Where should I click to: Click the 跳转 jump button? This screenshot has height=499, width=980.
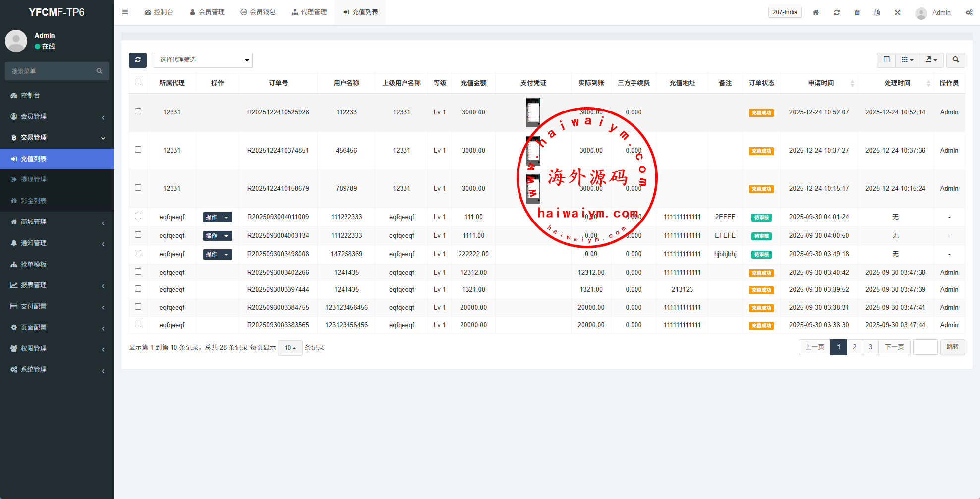click(x=952, y=347)
